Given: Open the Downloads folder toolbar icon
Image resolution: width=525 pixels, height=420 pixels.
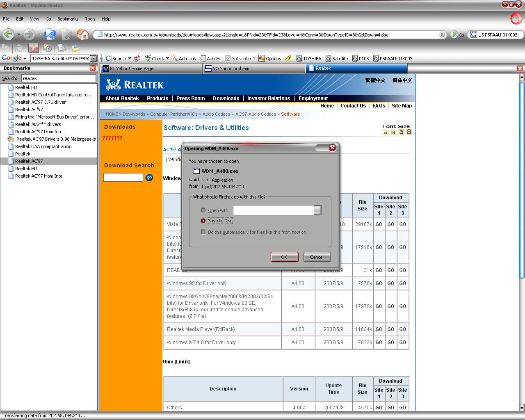Looking at the screenshot, I should [x=75, y=48].
